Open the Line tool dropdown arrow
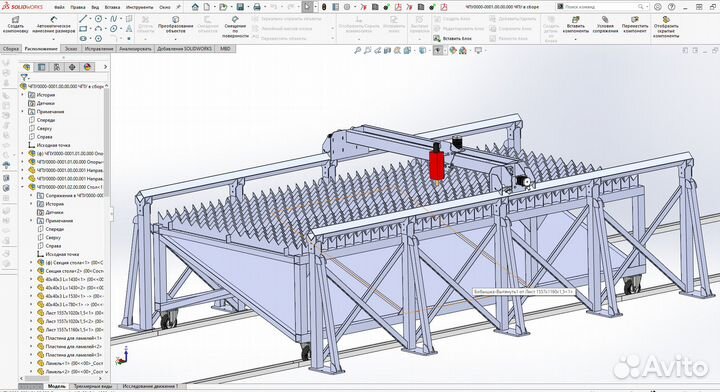This screenshot has width=720, height=392. pos(90,19)
